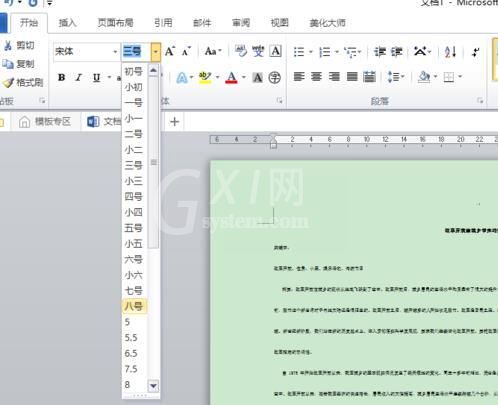Collapse the font size dropdown arrow
Screen dimensions: 498x405
tap(155, 52)
